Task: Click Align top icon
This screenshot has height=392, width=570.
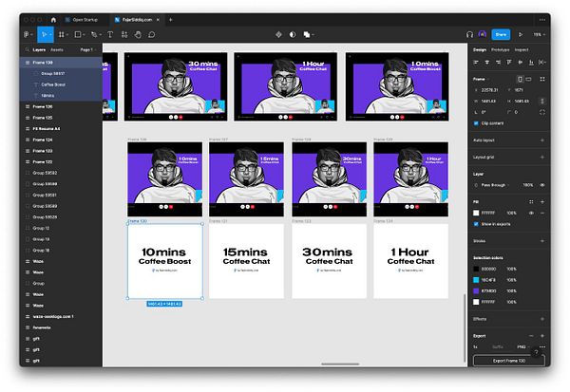Action: coord(509,62)
